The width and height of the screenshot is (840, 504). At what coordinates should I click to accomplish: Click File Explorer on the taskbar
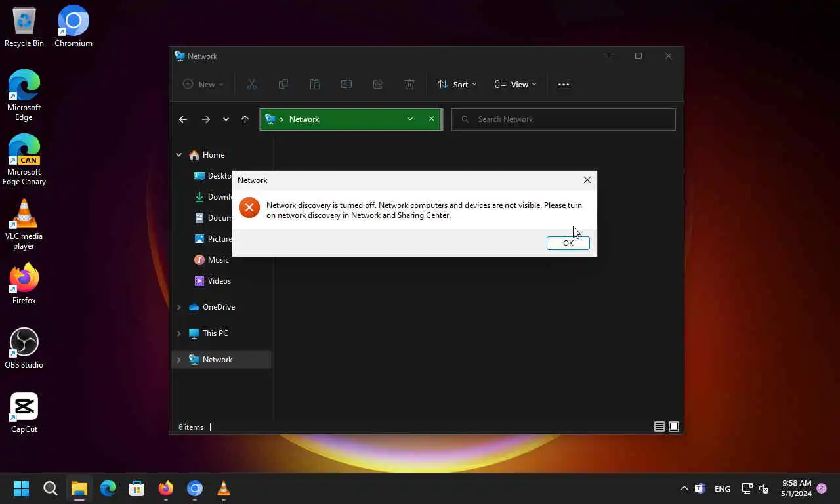coord(79,488)
